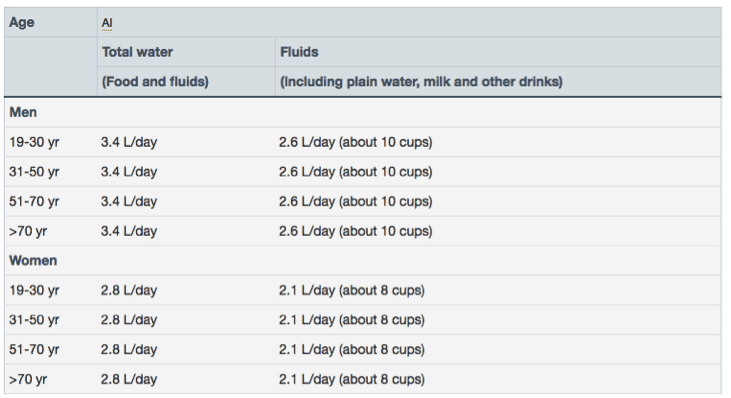Click Women >70 yr 2.1 L/day value
This screenshot has height=398, width=731.
click(307, 379)
